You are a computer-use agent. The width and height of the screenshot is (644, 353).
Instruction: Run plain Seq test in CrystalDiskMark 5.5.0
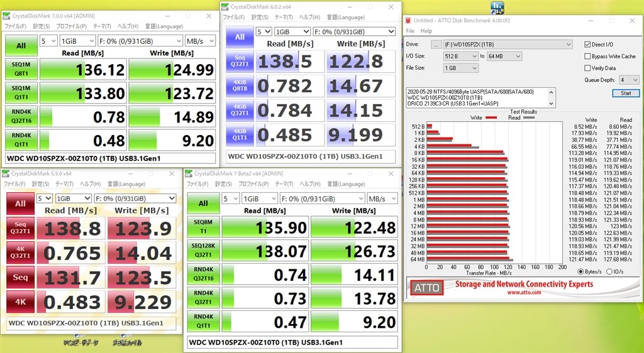point(21,277)
